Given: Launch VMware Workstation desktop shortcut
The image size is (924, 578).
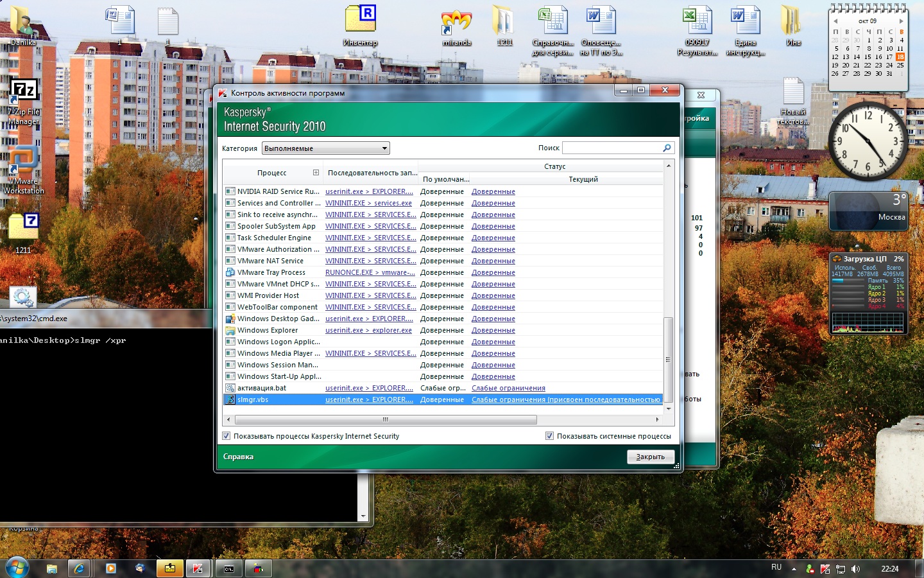Looking at the screenshot, I should coord(23,164).
